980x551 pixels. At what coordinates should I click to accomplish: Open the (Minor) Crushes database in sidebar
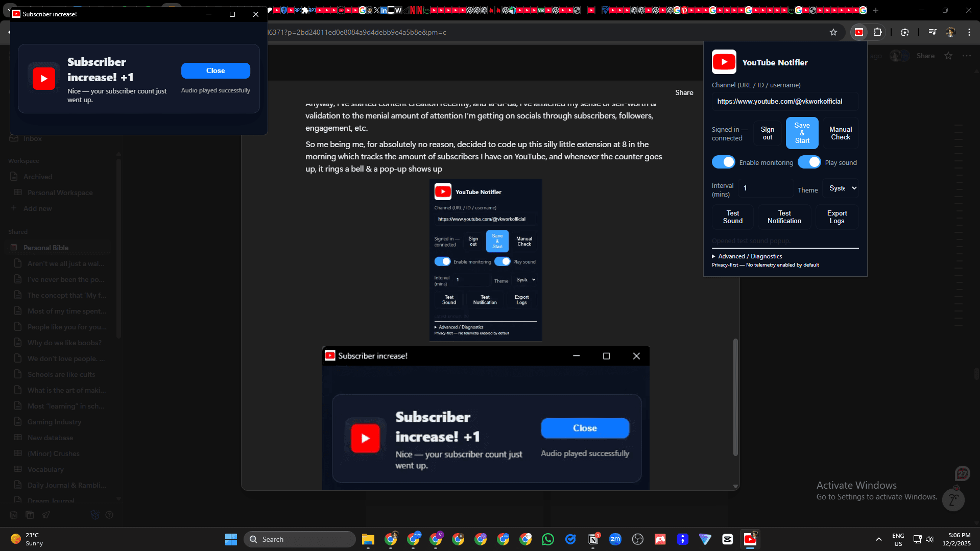53,453
